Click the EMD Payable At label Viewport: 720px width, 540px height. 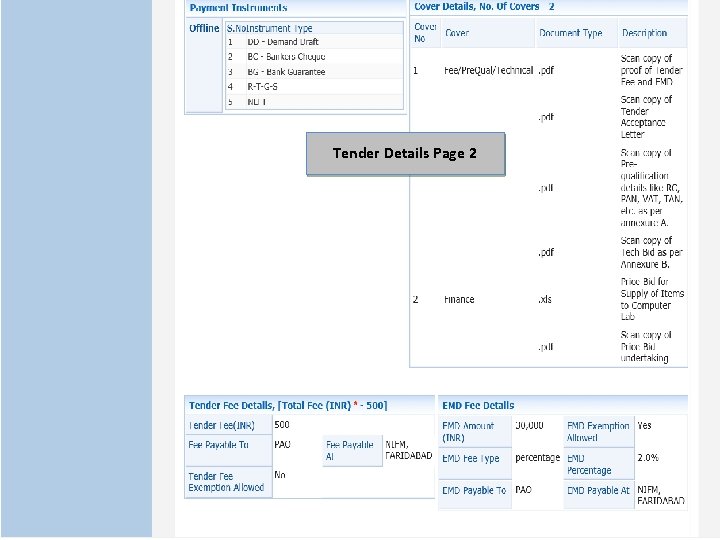(598, 490)
